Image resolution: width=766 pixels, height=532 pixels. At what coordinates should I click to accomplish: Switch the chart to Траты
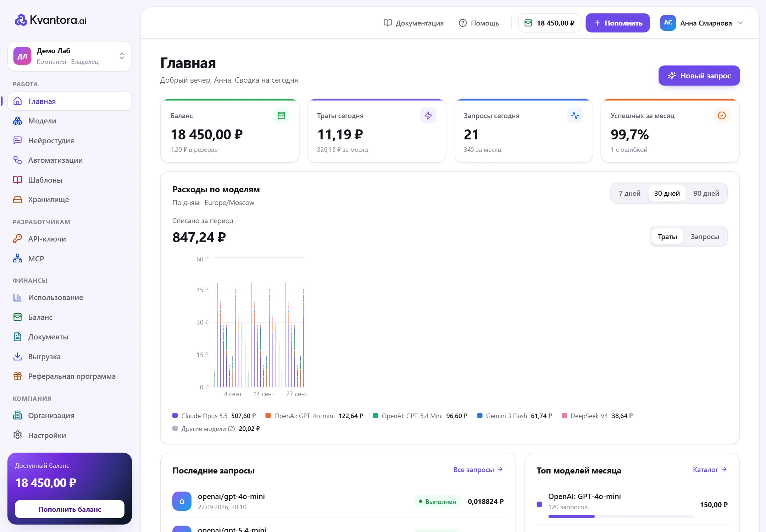[667, 237]
